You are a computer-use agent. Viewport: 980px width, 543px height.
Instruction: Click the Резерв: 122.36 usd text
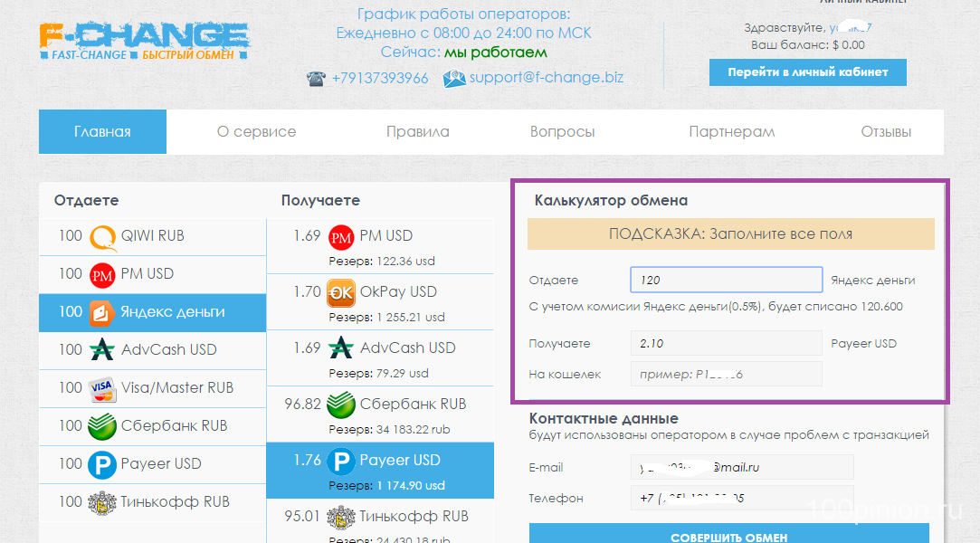click(382, 262)
